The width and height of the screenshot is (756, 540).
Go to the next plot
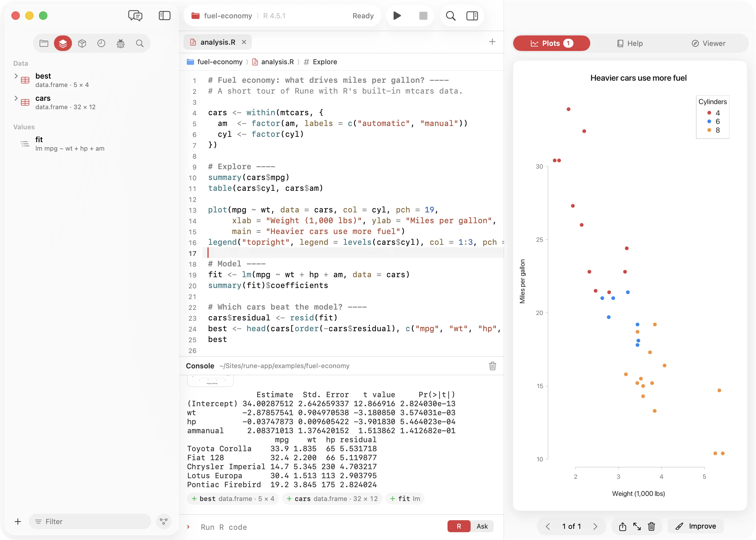point(595,526)
